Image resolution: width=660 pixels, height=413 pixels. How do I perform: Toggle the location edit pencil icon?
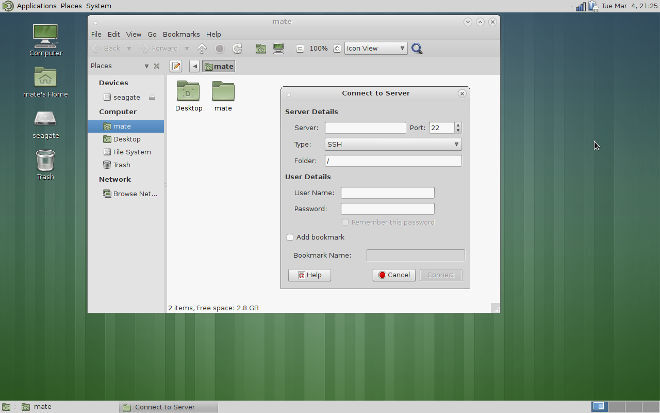[x=176, y=66]
